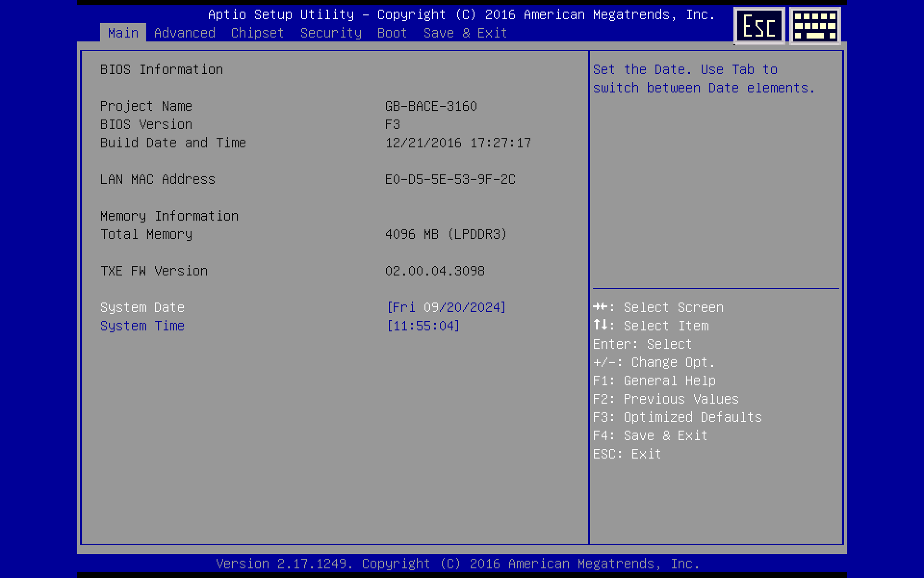Click the Set the Date help text
The height and width of the screenshot is (578, 924).
coord(704,79)
